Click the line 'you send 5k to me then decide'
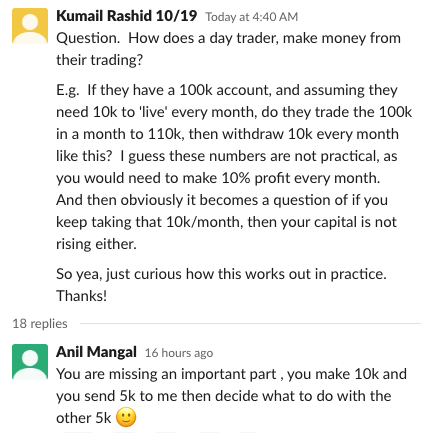This screenshot has width=421, height=433. (223, 396)
